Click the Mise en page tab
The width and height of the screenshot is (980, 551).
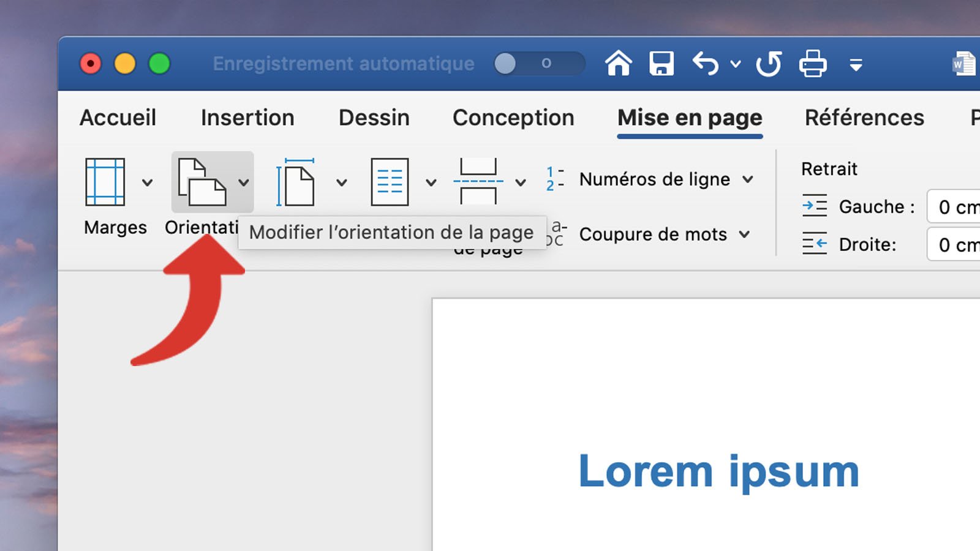pyautogui.click(x=690, y=118)
